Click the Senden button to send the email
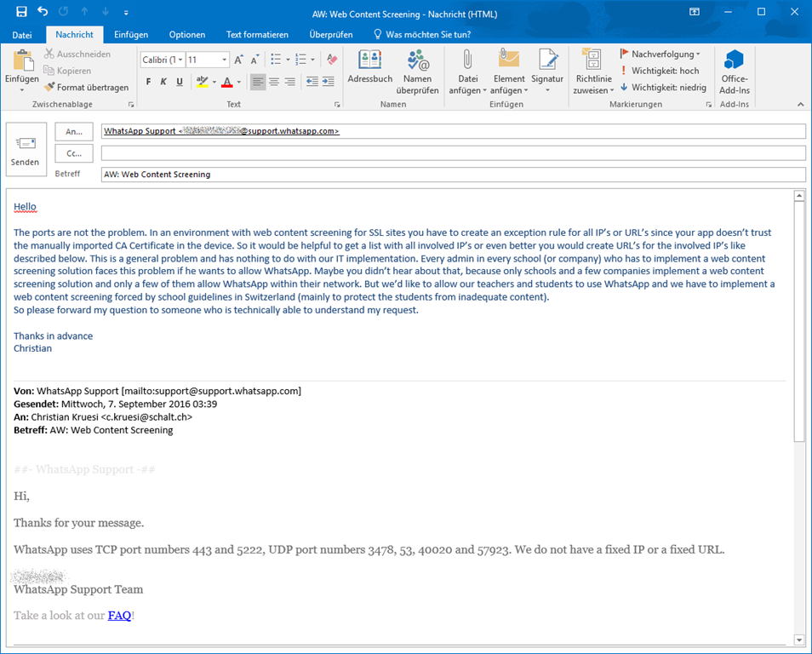812x654 pixels. [x=26, y=149]
